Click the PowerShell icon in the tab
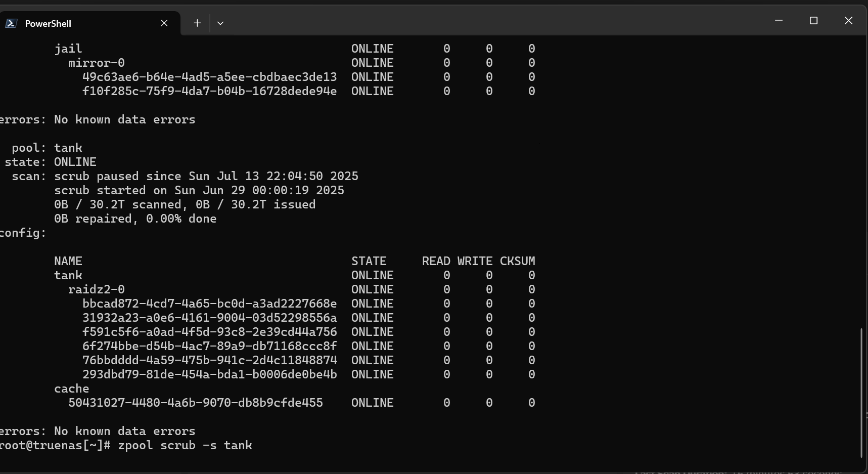The width and height of the screenshot is (868, 474). click(11, 23)
